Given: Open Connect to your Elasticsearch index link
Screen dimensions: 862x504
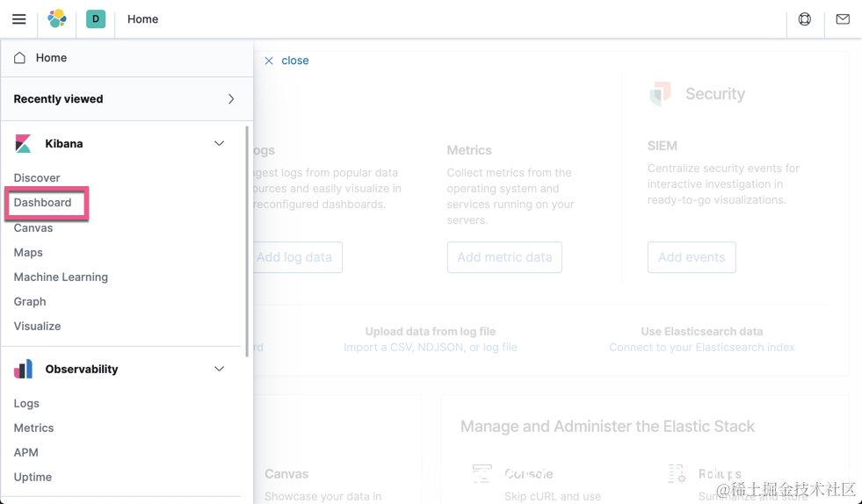Looking at the screenshot, I should pyautogui.click(x=702, y=348).
